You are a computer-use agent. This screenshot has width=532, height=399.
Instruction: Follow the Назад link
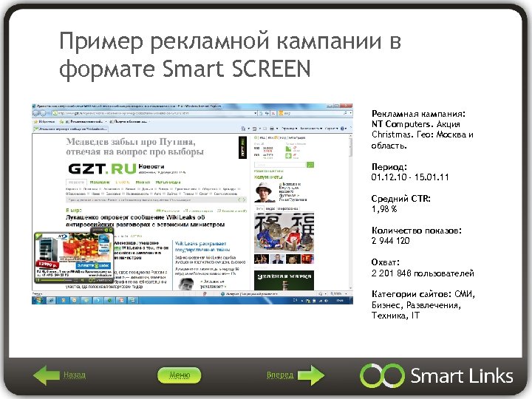coord(75,375)
